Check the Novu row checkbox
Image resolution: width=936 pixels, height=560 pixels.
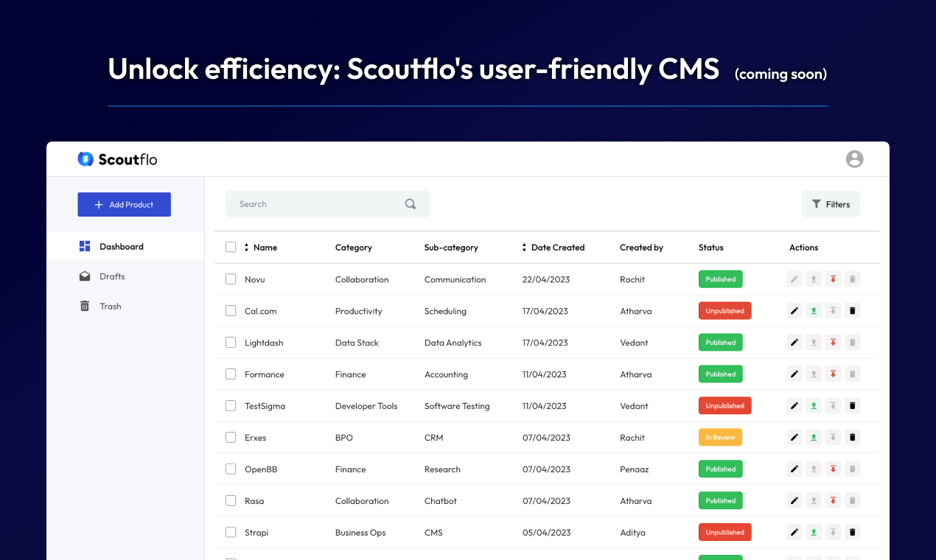pyautogui.click(x=231, y=279)
